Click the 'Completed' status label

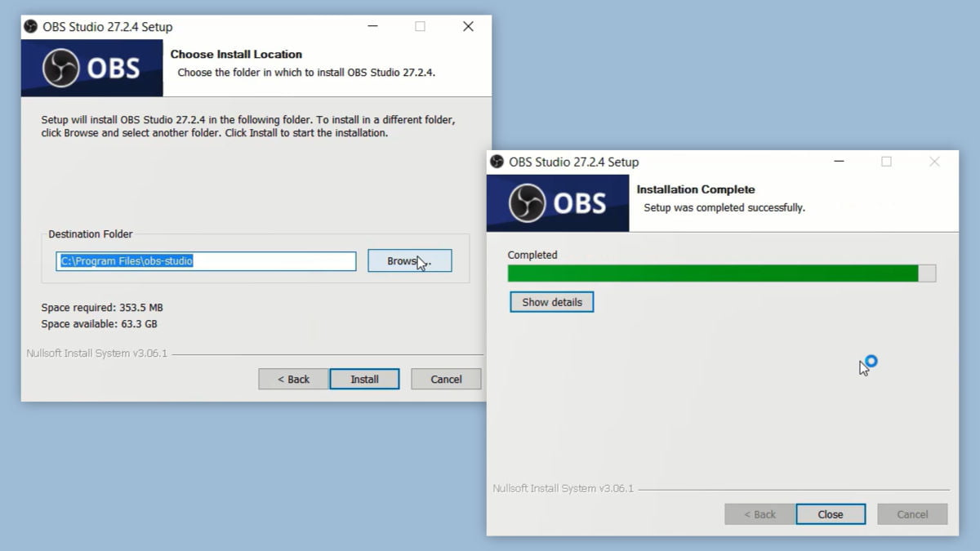click(x=532, y=255)
